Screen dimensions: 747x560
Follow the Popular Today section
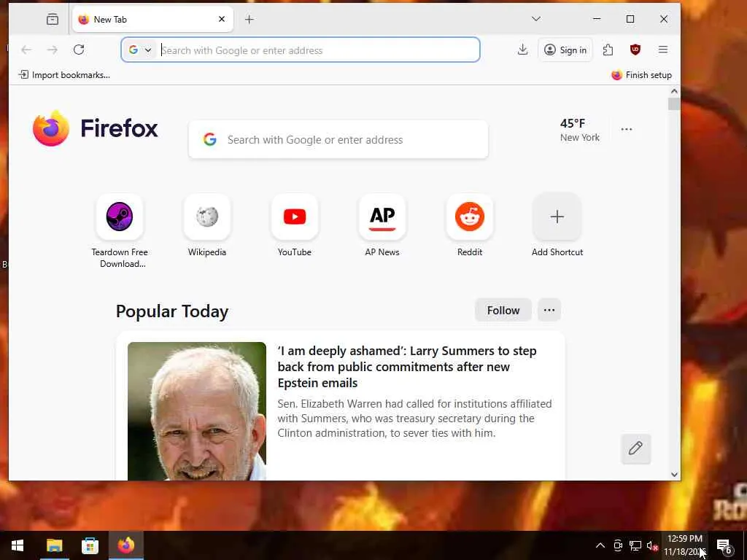(503, 310)
